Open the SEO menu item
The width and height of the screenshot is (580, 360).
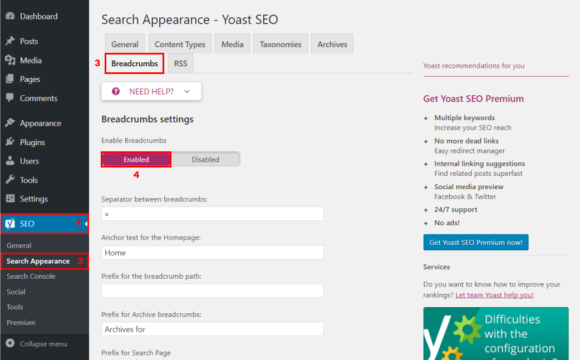pyautogui.click(x=44, y=223)
